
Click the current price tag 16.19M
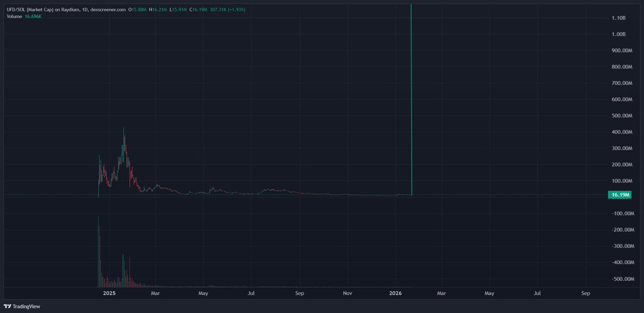(619, 195)
